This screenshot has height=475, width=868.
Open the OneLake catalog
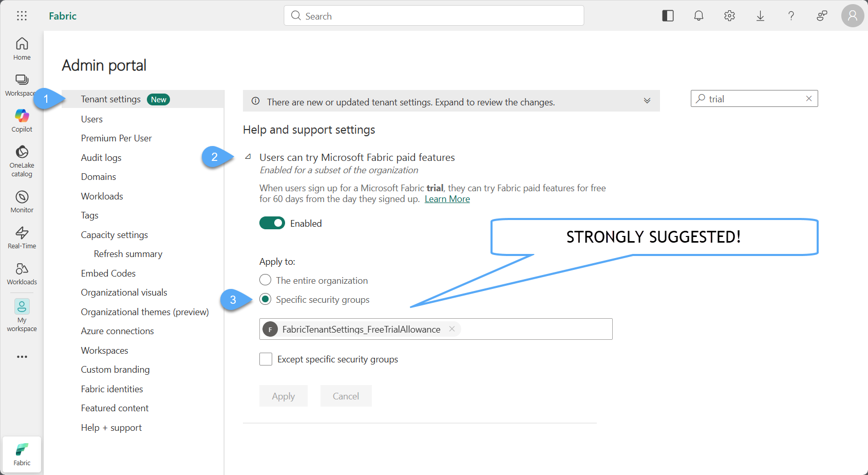(x=22, y=161)
